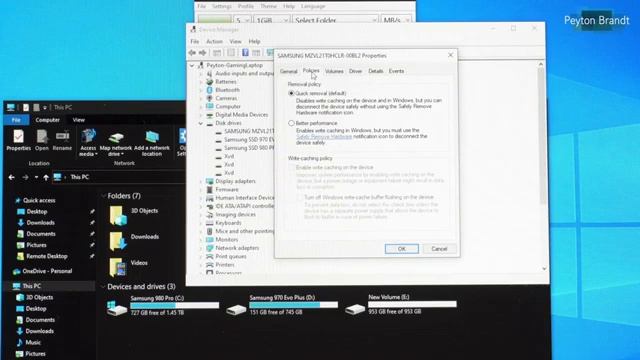Open the Details tab
The width and height of the screenshot is (640, 360).
click(376, 71)
